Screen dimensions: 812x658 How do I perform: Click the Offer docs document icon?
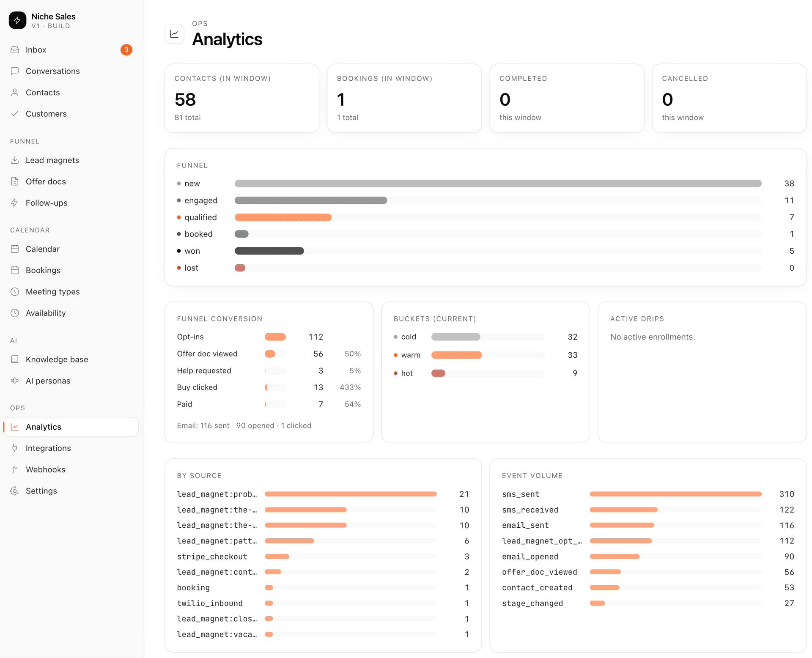click(x=15, y=181)
